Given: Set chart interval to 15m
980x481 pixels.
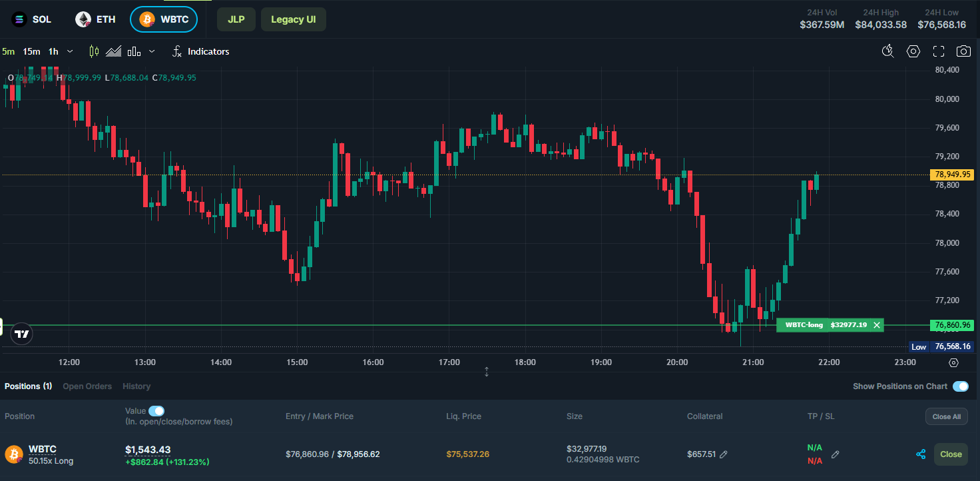Looking at the screenshot, I should coord(31,51).
